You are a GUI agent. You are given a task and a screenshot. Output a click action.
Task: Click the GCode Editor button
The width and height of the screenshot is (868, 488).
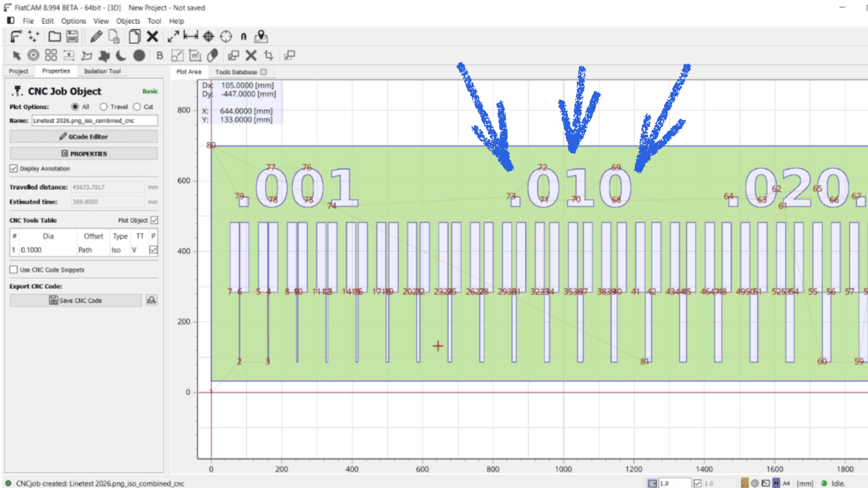(84, 136)
